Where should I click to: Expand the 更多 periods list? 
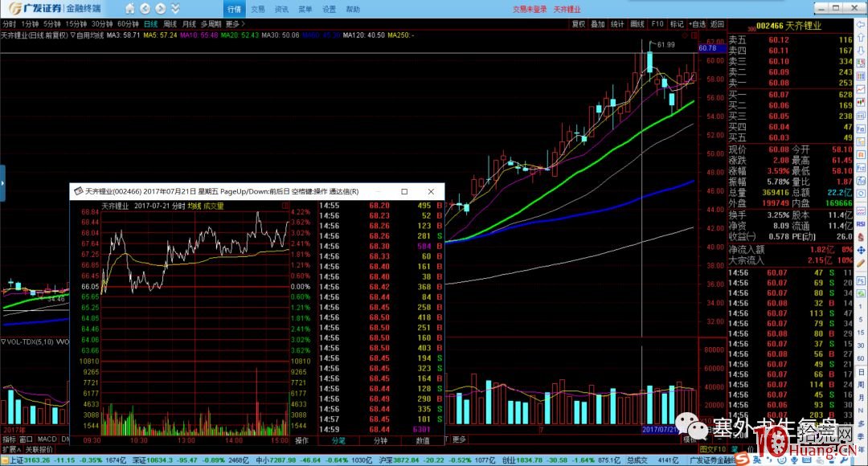pyautogui.click(x=235, y=24)
